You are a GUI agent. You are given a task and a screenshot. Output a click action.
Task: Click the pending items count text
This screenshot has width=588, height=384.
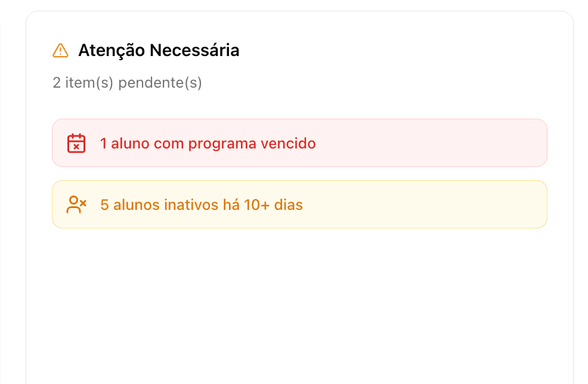127,82
